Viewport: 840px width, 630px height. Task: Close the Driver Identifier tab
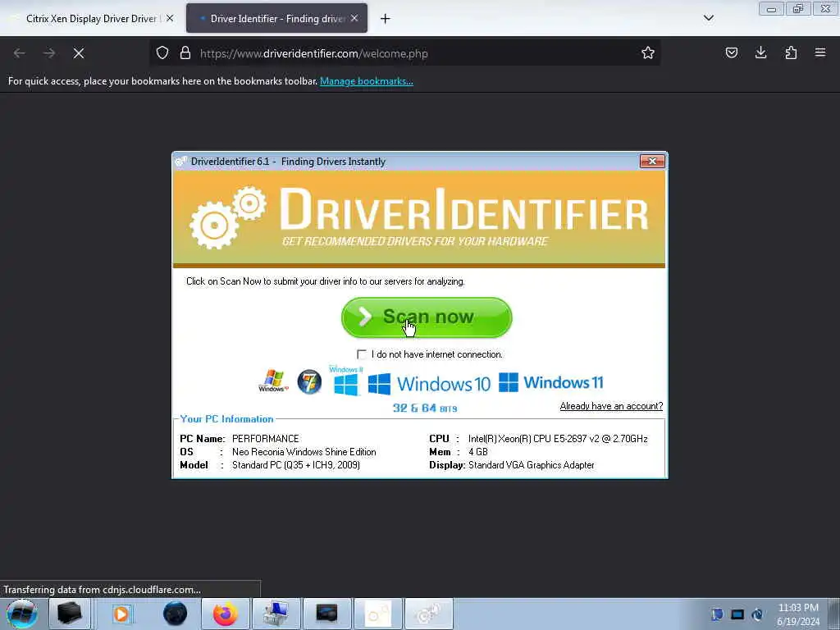click(x=354, y=18)
